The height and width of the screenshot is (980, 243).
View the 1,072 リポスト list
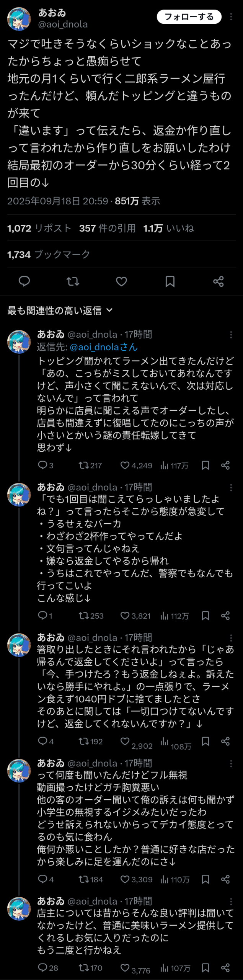(39, 228)
